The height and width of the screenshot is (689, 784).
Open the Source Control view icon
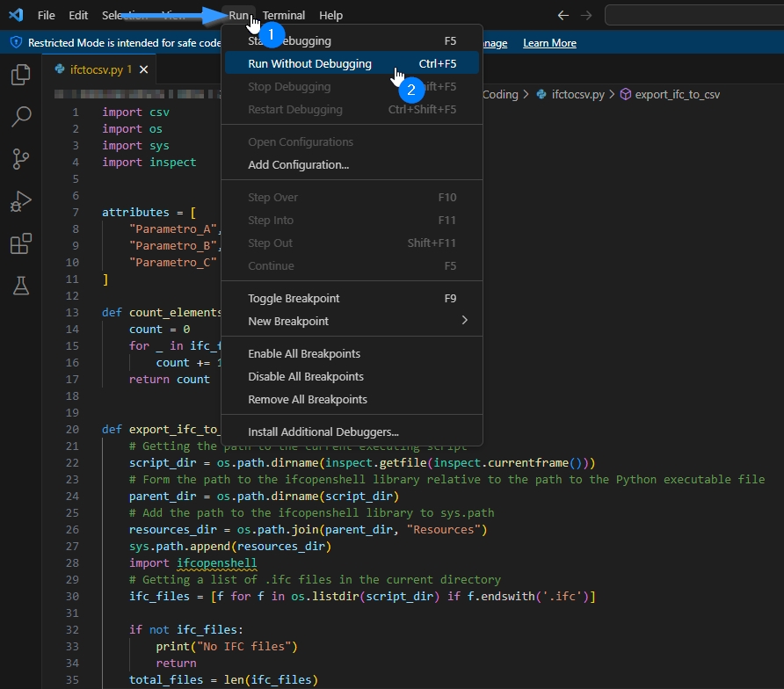(20, 159)
